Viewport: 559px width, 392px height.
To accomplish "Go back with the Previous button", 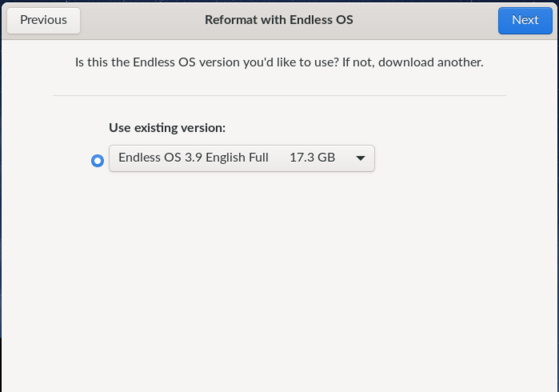I will point(43,20).
